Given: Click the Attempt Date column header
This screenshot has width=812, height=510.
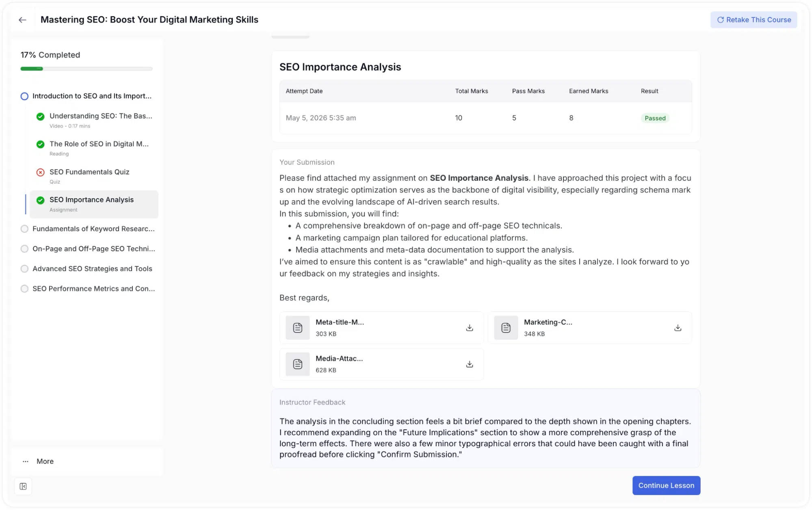Looking at the screenshot, I should [304, 91].
